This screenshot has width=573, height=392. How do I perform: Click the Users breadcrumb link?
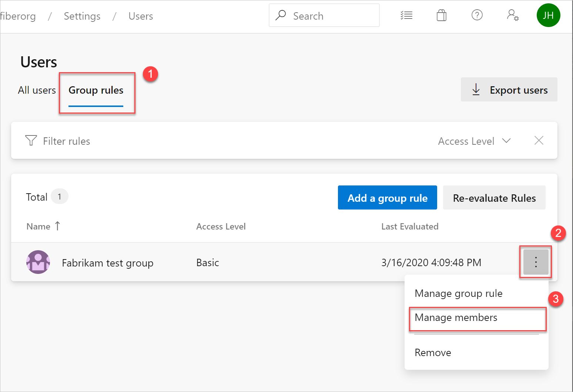[x=141, y=16]
